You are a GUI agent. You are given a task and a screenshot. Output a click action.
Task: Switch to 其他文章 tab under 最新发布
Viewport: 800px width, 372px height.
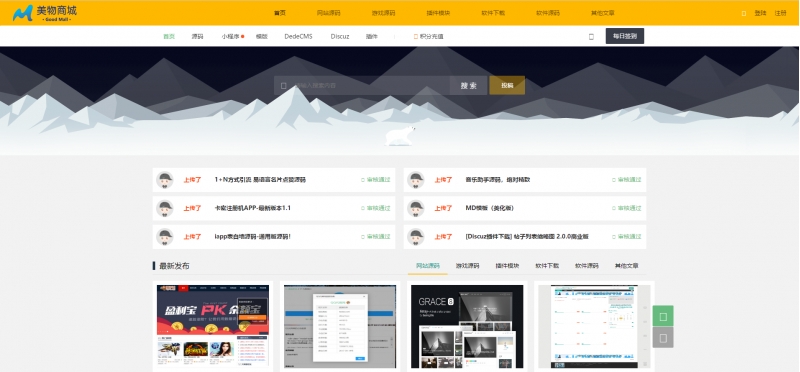coord(627,266)
